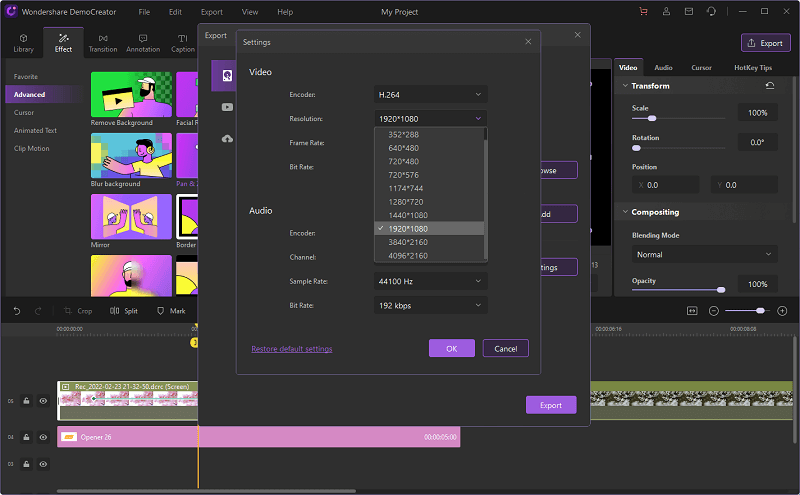Collapse the Transform section
This screenshot has height=495, width=800.
pos(625,86)
